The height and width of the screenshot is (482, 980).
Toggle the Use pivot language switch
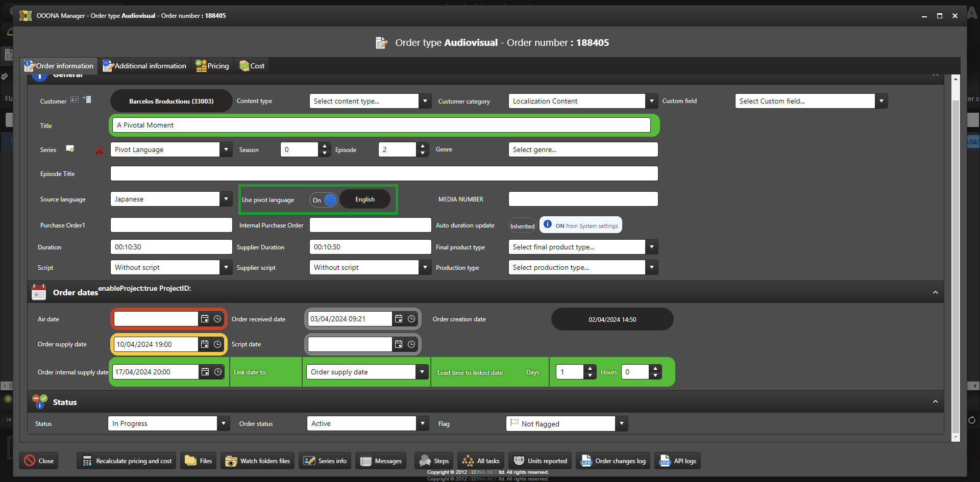pyautogui.click(x=324, y=200)
